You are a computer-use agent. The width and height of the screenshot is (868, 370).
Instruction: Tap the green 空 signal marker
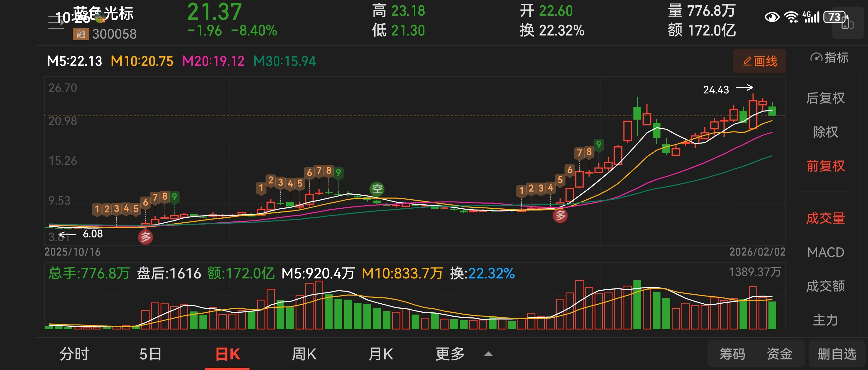(377, 188)
